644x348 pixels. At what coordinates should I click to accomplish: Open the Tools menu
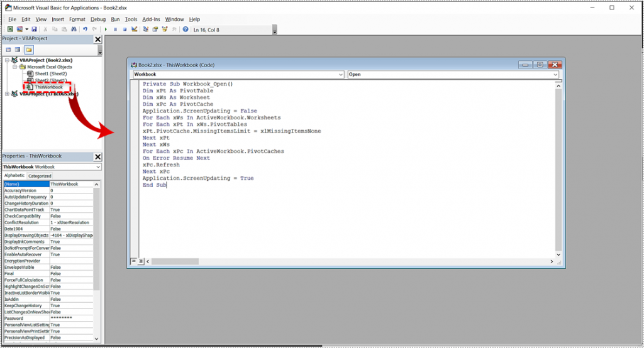(x=131, y=19)
